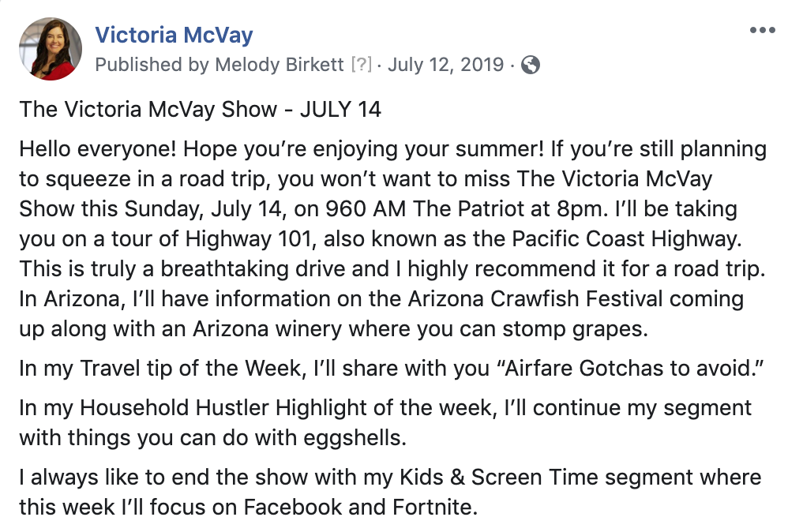Open the July 12, 2019 timestamp link
The image size is (788, 532).
pos(445,65)
